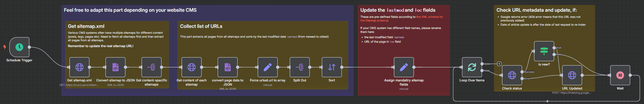
Task: Open the Get sitemap.xml globe node
Action: click(x=79, y=67)
